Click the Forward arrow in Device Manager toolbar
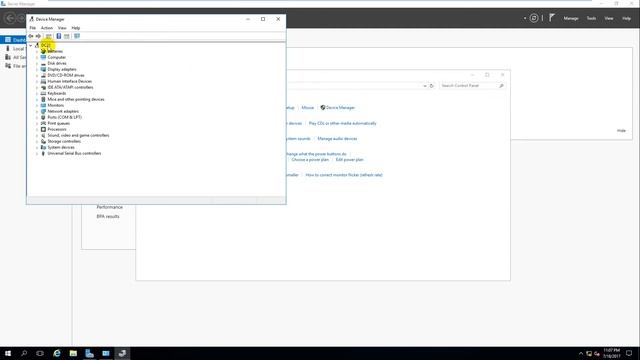The height and width of the screenshot is (360, 640). point(38,36)
